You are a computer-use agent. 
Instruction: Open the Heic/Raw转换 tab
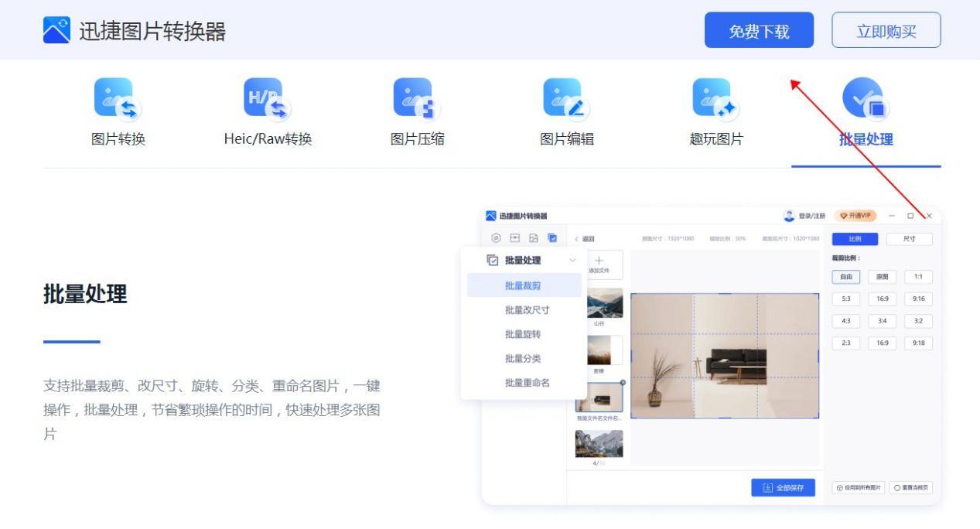(268, 112)
